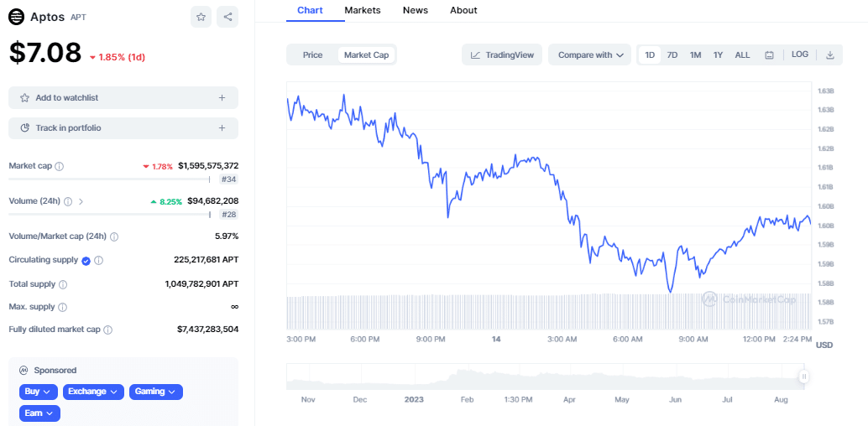Toggle the chart to Price view
868x426 pixels.
(x=313, y=55)
